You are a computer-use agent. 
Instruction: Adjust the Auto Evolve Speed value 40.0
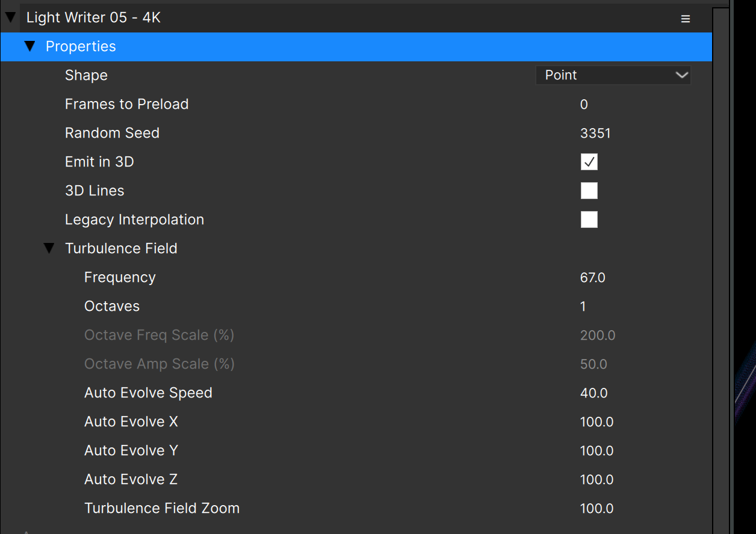593,393
